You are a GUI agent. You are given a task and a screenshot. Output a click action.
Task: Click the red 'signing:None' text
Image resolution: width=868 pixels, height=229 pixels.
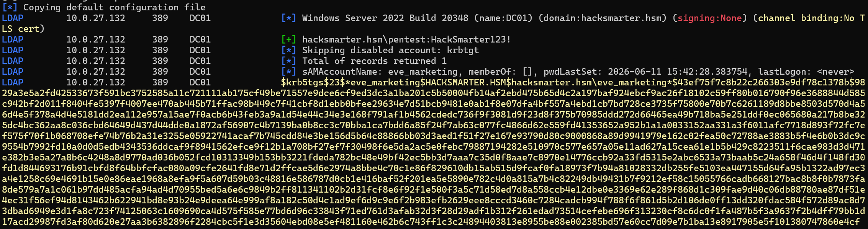point(710,18)
